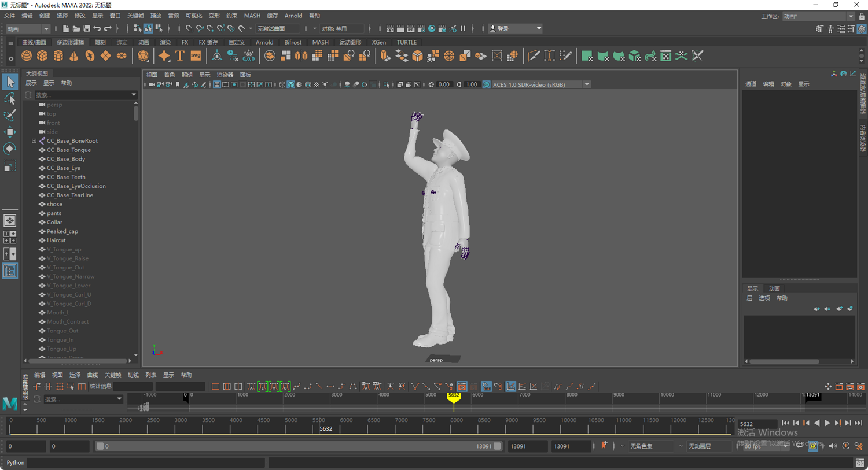This screenshot has height=470, width=868.
Task: Toggle audio mute speaker icon
Action: coord(833,446)
